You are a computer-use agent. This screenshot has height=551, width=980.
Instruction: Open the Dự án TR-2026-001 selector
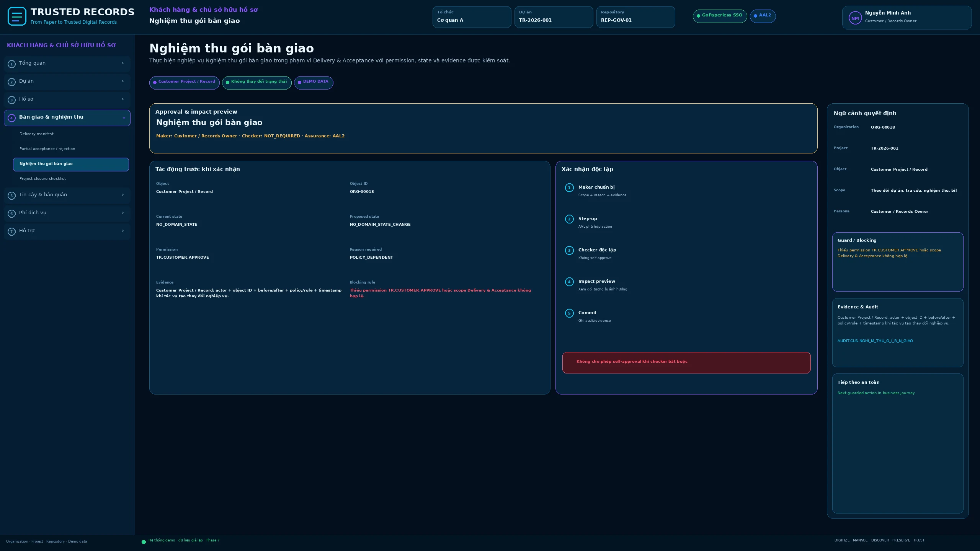tap(554, 17)
